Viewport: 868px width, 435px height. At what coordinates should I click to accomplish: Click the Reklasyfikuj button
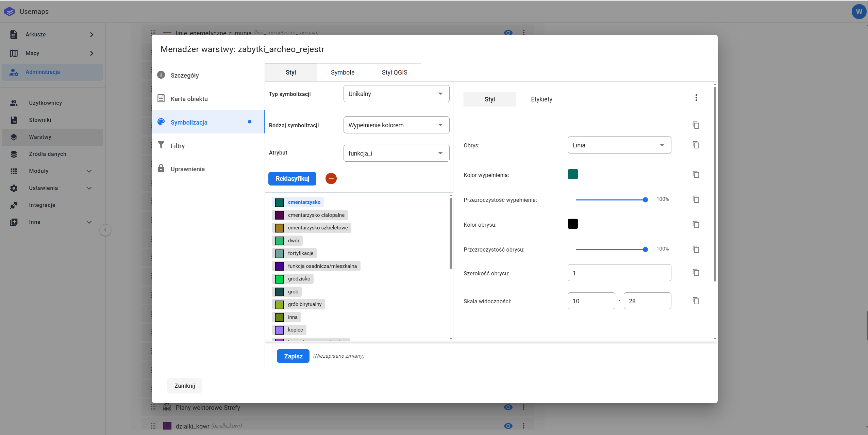(292, 179)
